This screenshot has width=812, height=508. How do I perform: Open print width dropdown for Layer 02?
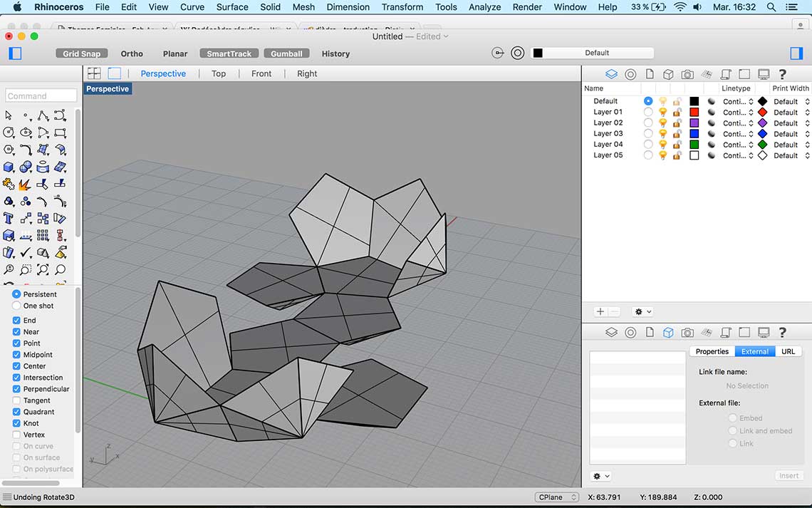click(x=791, y=123)
